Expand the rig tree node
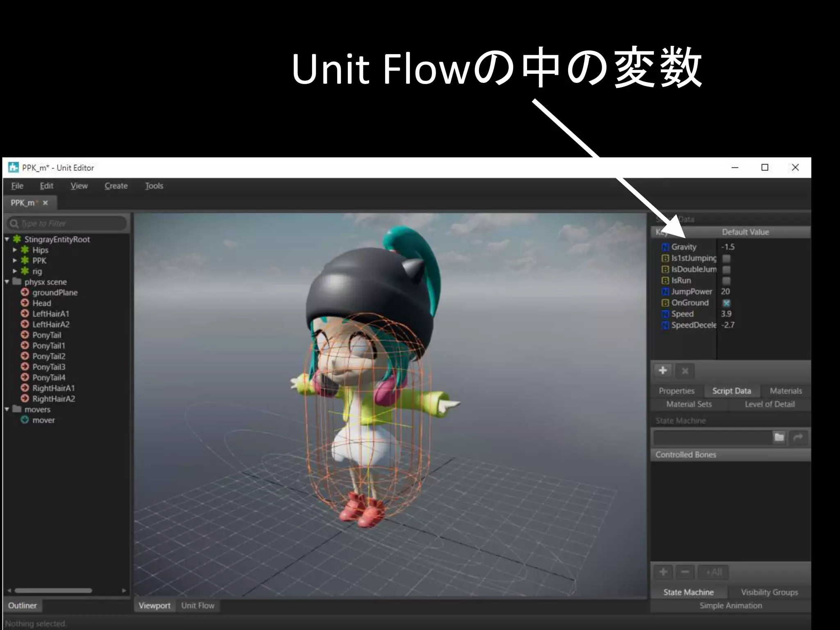 coord(15,271)
